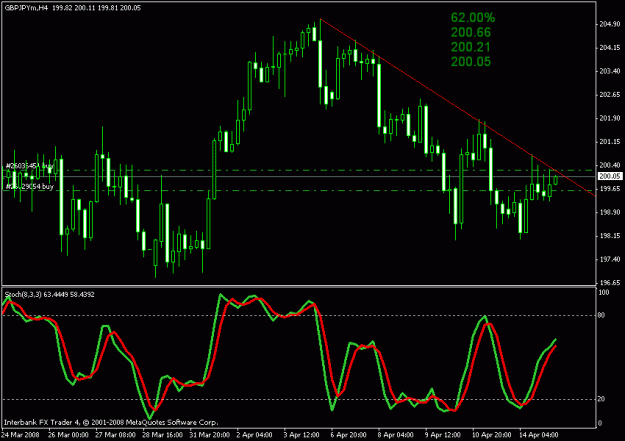Click the 6 Apr 20:00 date label
625x441 pixels.
[x=348, y=435]
